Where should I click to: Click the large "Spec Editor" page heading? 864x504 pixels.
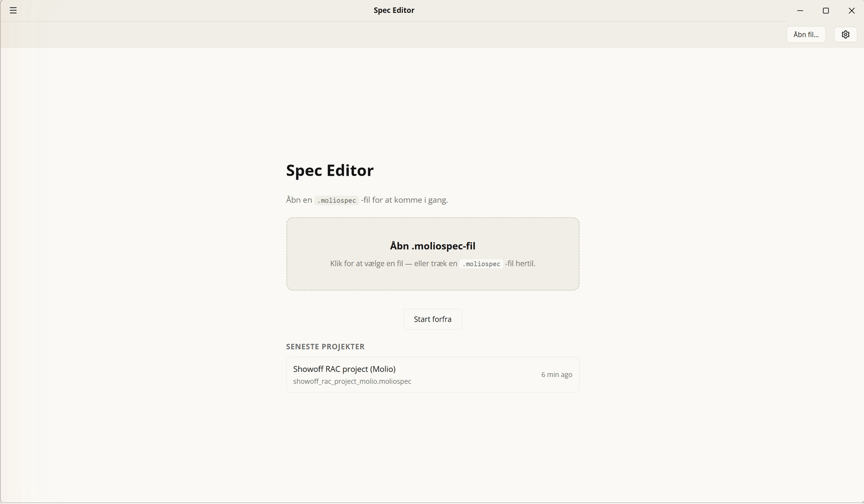tap(330, 170)
